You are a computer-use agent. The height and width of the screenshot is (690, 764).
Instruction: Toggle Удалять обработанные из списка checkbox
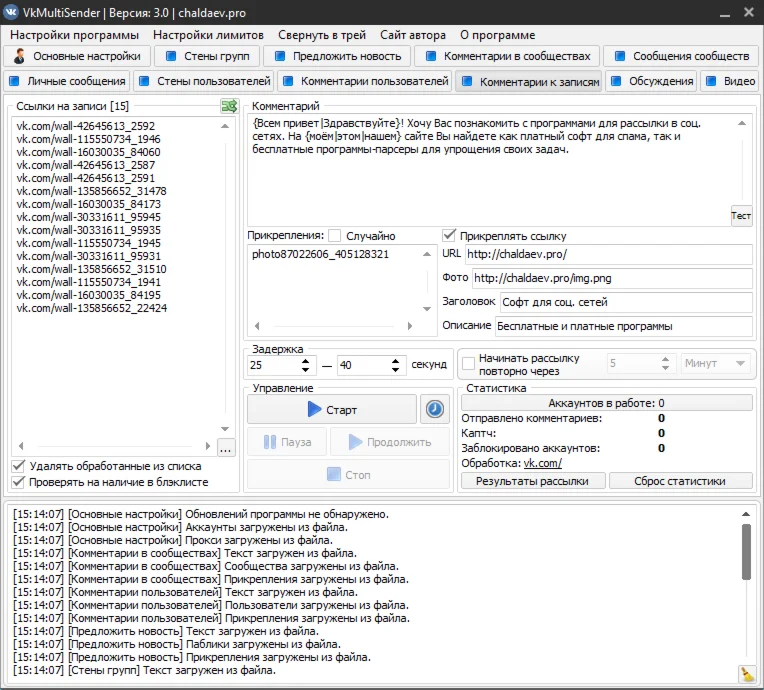click(19, 466)
